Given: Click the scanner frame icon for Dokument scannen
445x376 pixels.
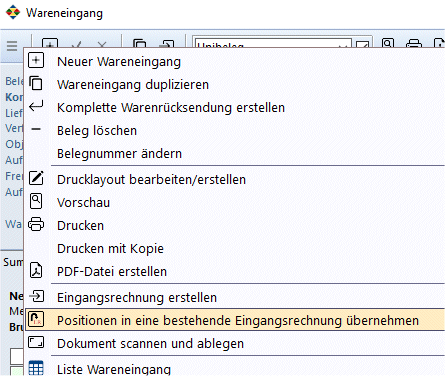Looking at the screenshot, I should pos(36,342).
